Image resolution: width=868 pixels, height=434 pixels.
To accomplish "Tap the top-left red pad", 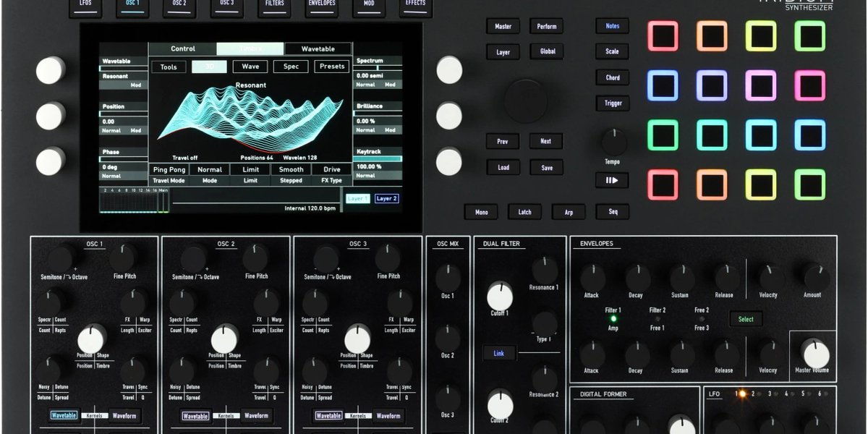I will (663, 36).
